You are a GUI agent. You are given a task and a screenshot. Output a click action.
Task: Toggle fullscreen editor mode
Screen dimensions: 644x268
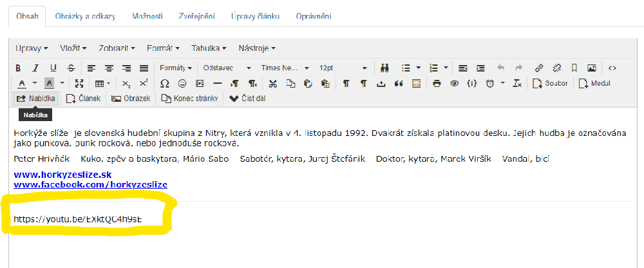[x=79, y=83]
